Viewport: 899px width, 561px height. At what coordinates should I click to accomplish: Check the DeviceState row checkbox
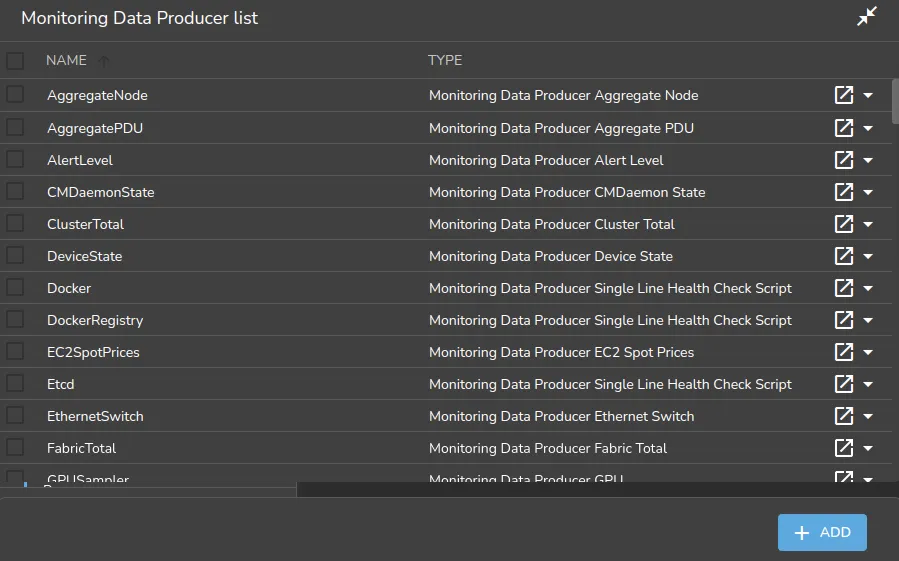[15, 255]
